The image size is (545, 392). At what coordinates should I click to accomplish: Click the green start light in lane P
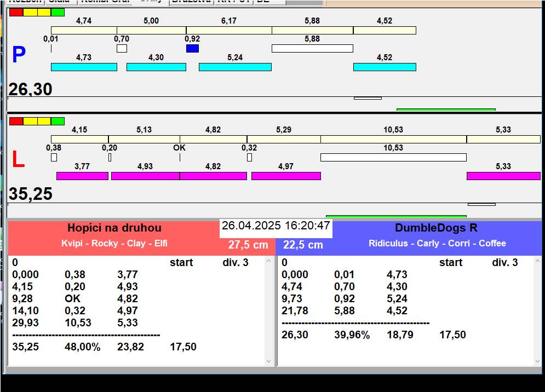click(58, 12)
